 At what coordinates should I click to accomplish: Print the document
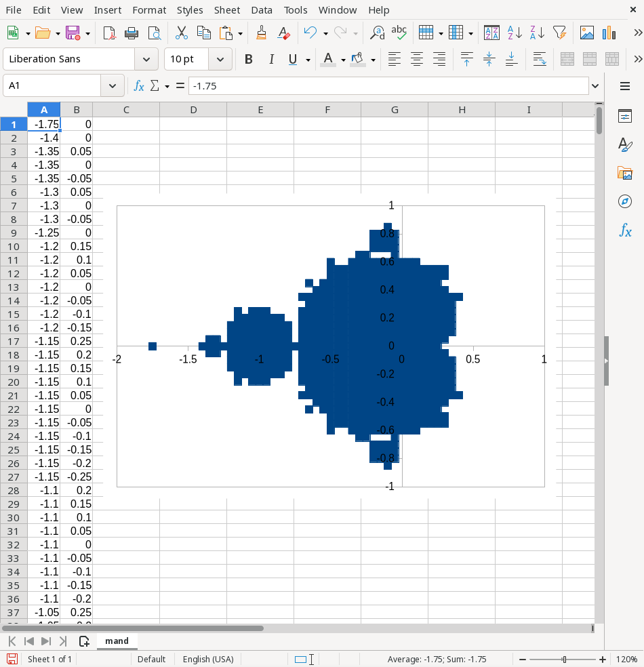[132, 33]
